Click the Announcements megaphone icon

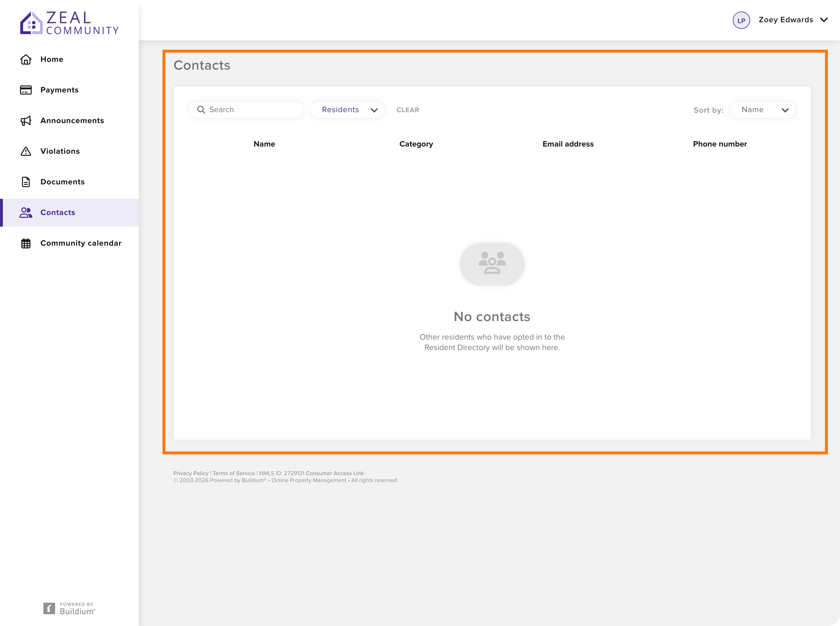(26, 121)
